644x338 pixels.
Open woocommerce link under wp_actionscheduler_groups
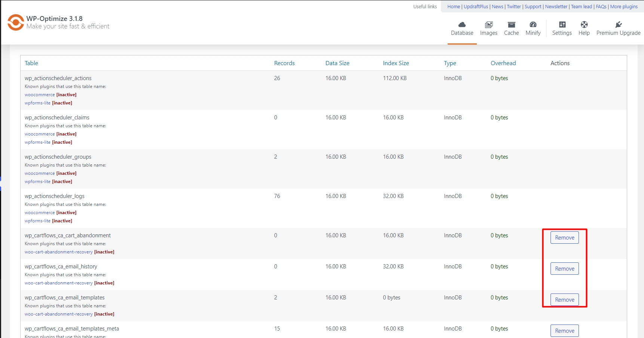point(40,173)
